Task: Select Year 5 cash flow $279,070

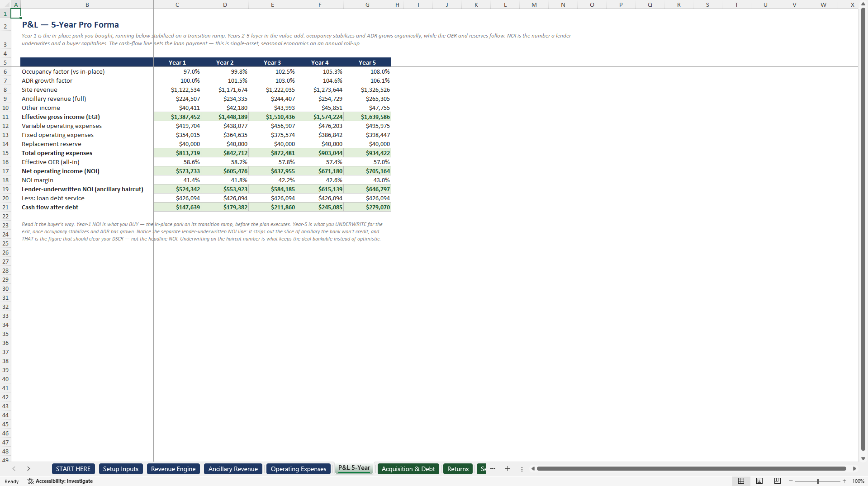Action: click(367, 207)
